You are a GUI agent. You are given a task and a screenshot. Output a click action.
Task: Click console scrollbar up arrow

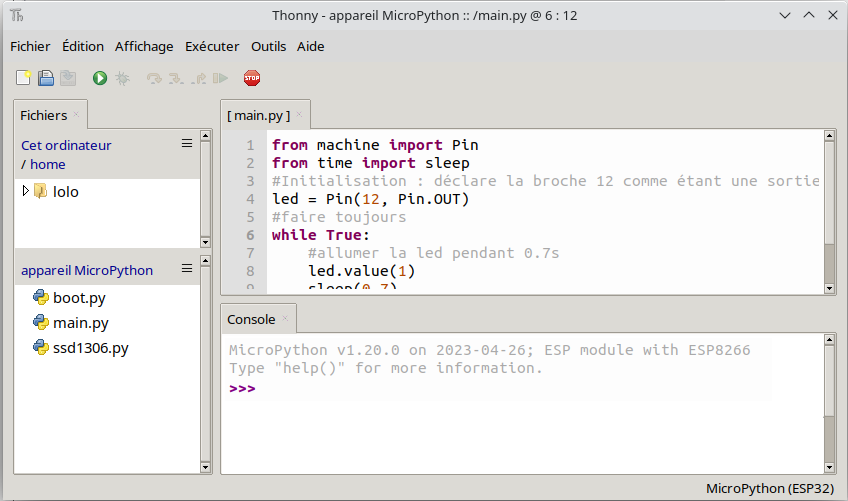(830, 340)
